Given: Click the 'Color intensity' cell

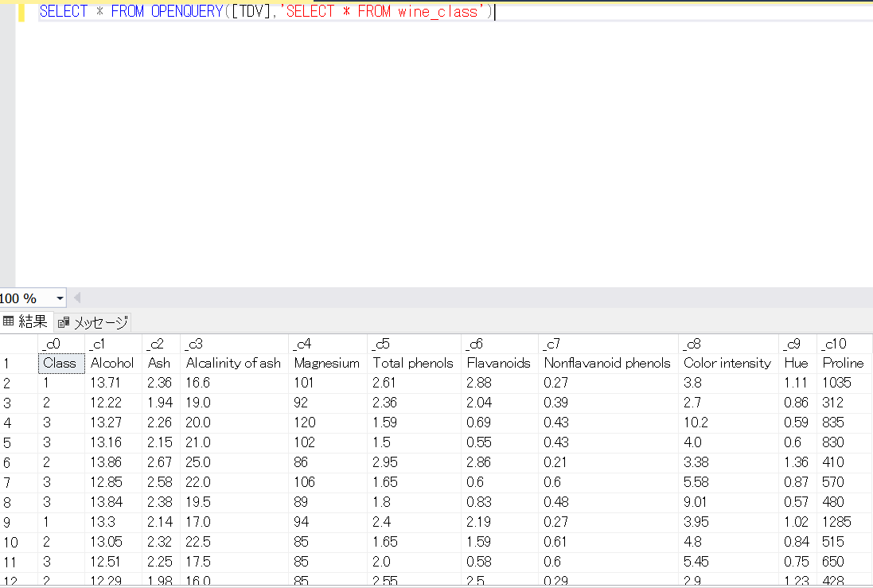Looking at the screenshot, I should coord(729,363).
